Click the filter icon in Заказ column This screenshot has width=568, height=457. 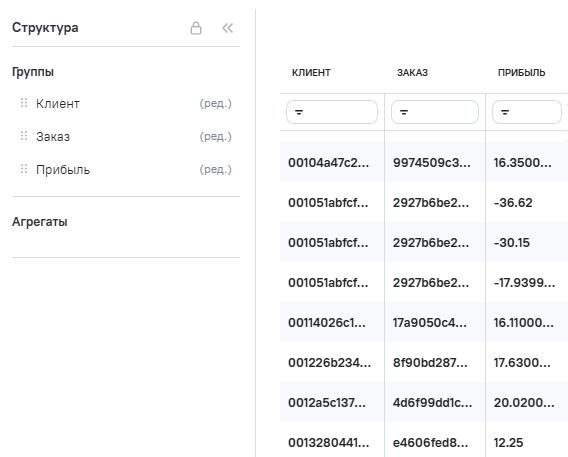(x=404, y=112)
